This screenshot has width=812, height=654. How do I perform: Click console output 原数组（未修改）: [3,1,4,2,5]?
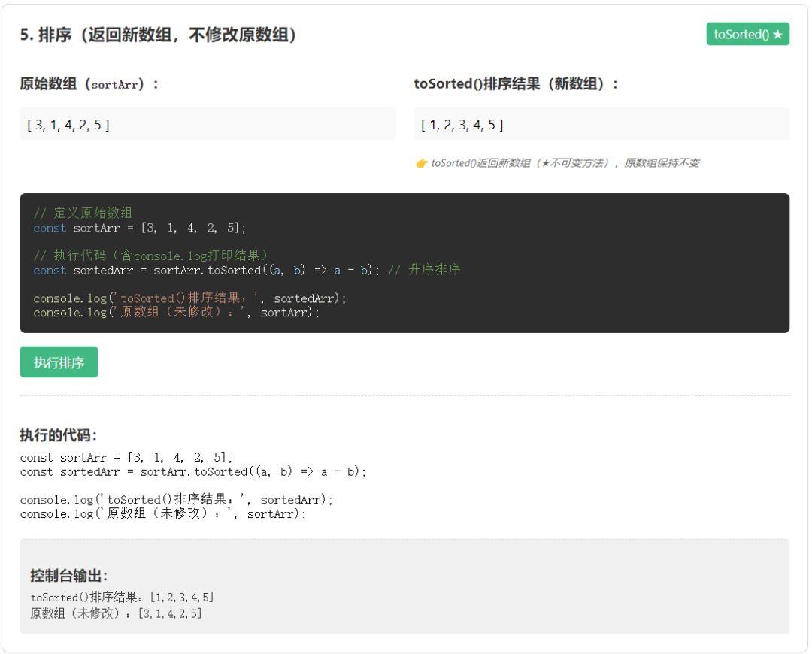(116, 614)
